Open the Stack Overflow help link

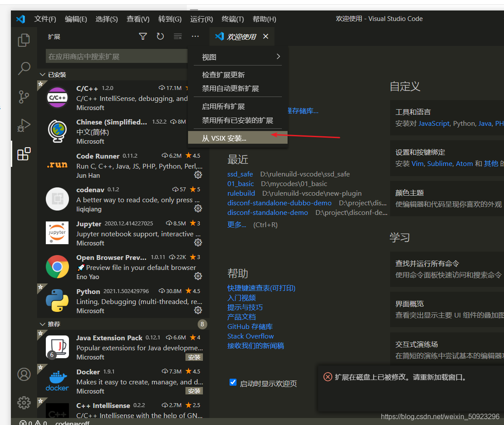250,336
